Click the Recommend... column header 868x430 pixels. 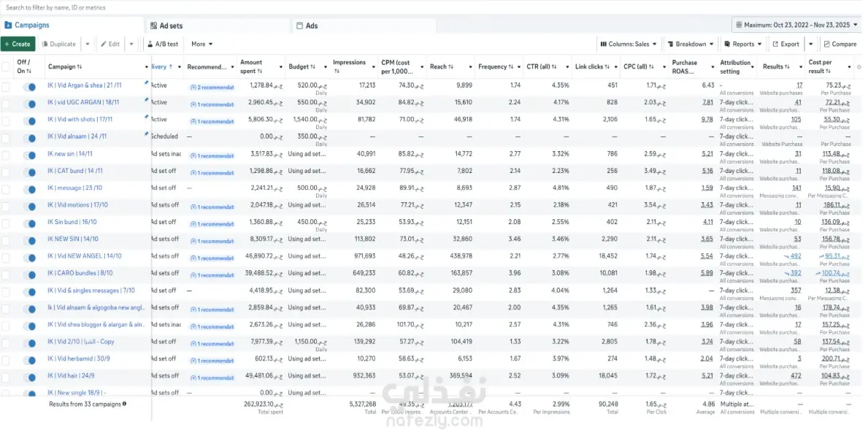click(x=207, y=67)
